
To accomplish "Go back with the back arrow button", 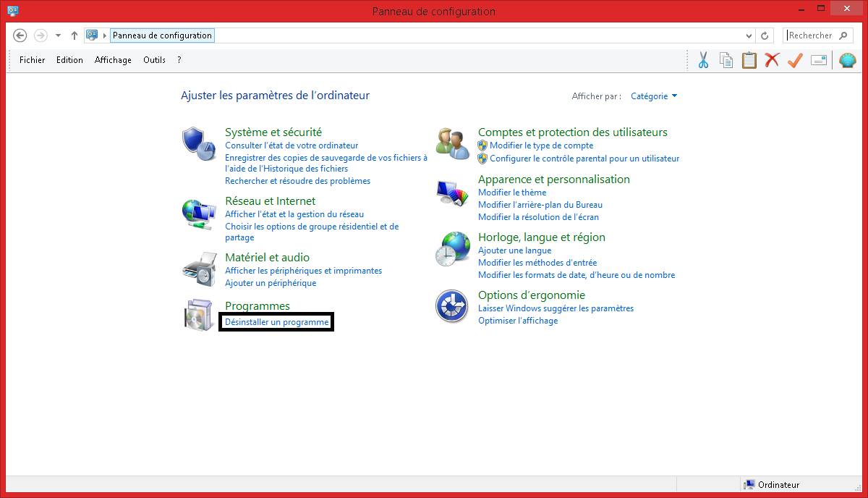I will click(x=20, y=35).
